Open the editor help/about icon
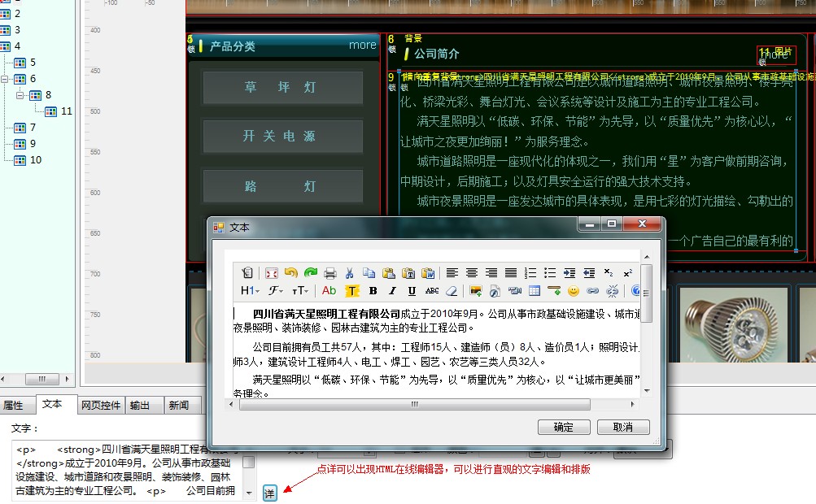The image size is (816, 504). click(635, 291)
